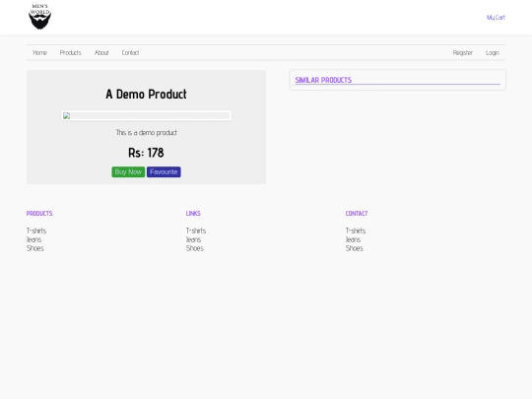Screen dimensions: 532x399
Task: Open the My Cart link
Action: pyautogui.click(x=496, y=18)
